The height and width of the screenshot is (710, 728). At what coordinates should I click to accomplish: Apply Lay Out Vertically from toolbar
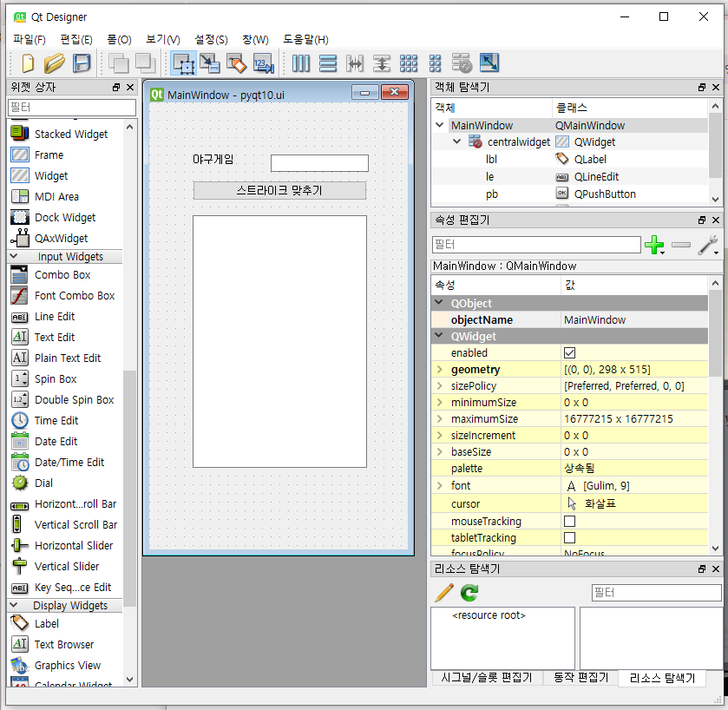click(328, 63)
